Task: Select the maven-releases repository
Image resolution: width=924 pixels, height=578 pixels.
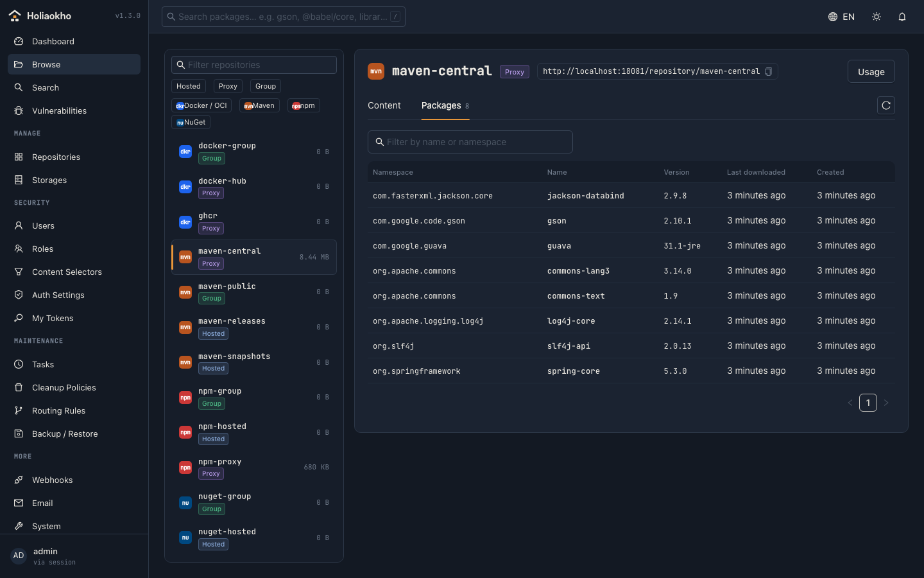Action: point(254,327)
